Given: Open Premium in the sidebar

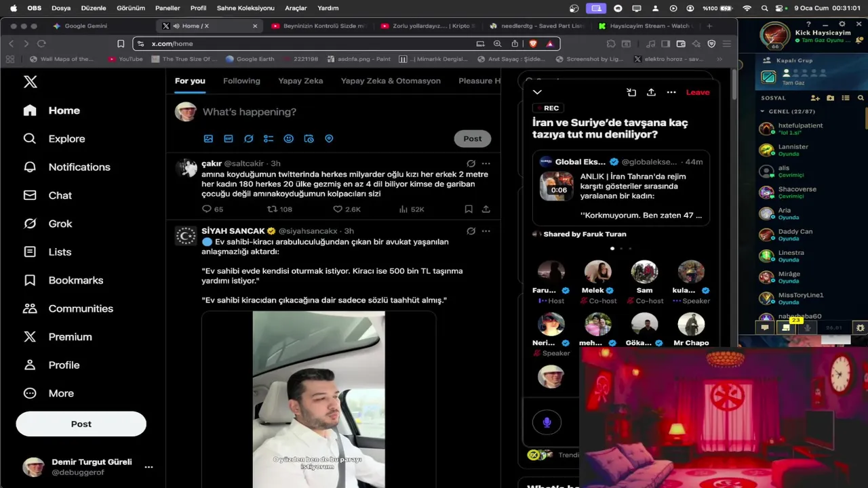Looking at the screenshot, I should click(58, 337).
